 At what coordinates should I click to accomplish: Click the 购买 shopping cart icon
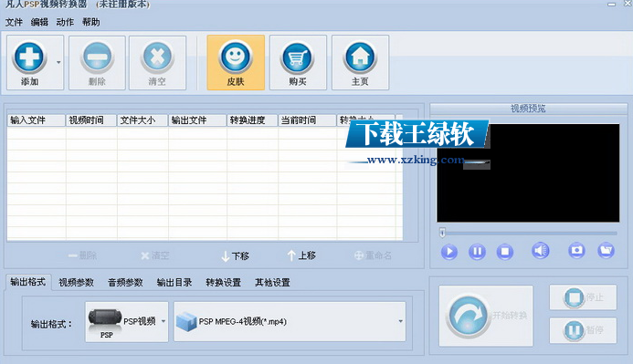tap(298, 57)
